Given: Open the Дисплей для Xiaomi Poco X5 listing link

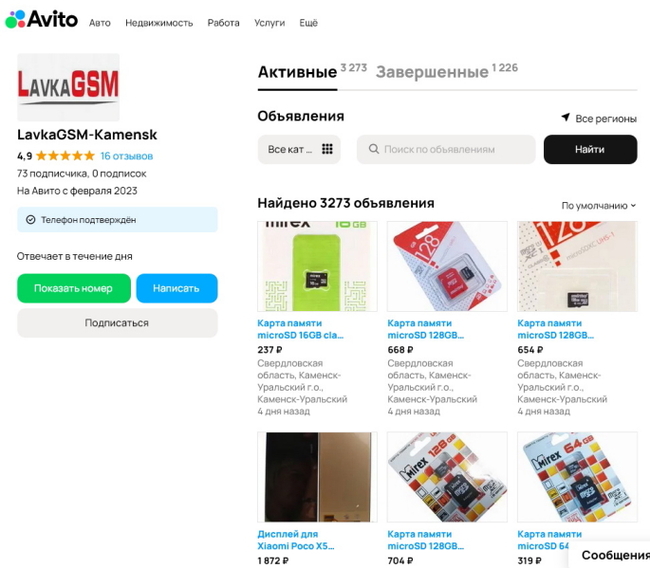Looking at the screenshot, I should point(296,540).
